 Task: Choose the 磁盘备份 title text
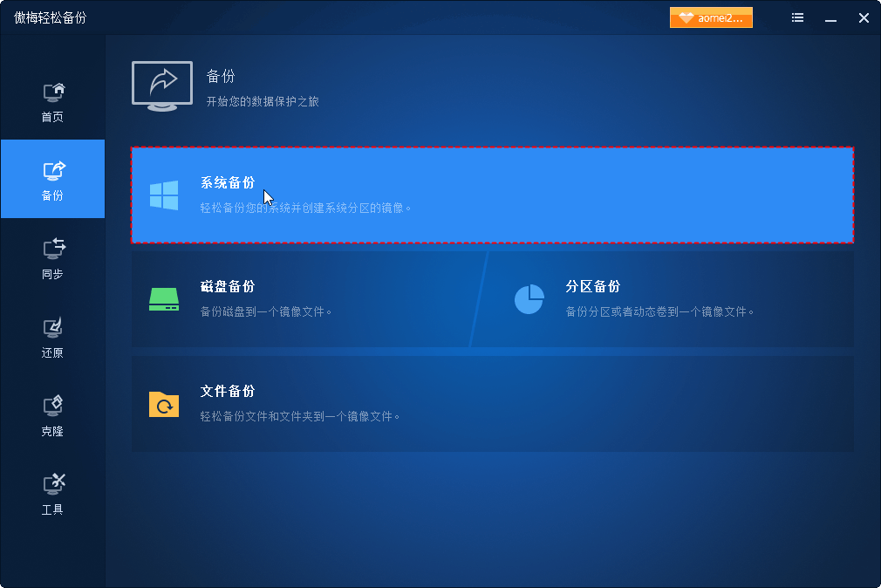[228, 287]
